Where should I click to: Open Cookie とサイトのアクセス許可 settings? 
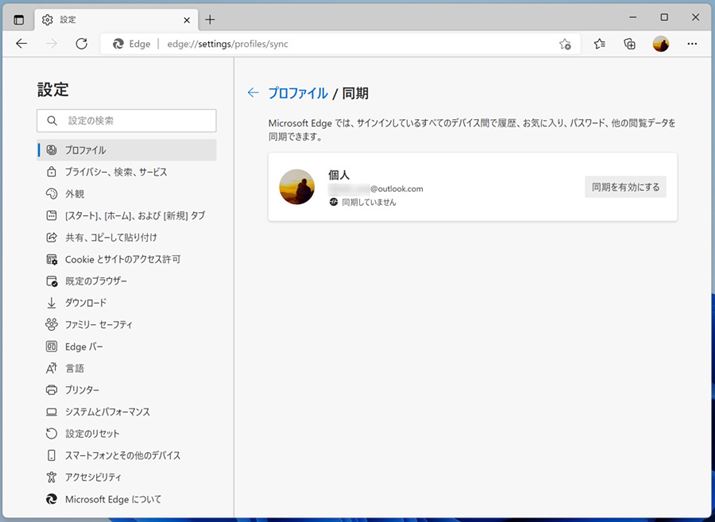122,259
